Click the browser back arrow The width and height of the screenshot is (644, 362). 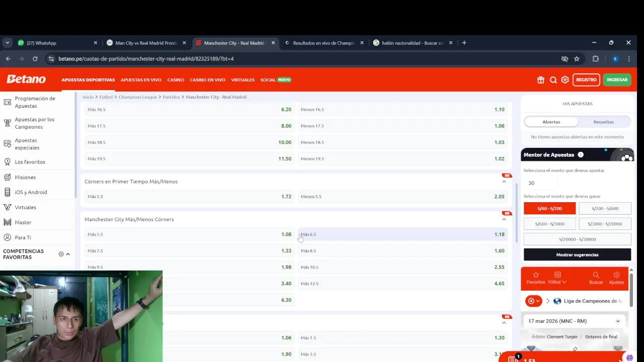pos(8,59)
